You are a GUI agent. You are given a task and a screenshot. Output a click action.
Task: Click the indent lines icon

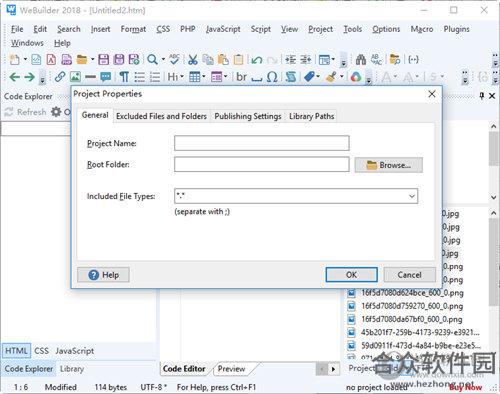(290, 60)
